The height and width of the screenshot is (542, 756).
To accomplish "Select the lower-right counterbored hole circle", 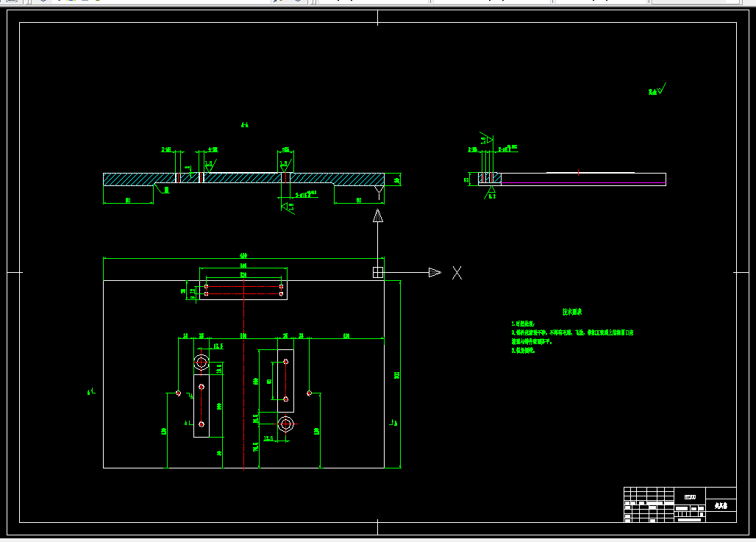I will pyautogui.click(x=286, y=424).
